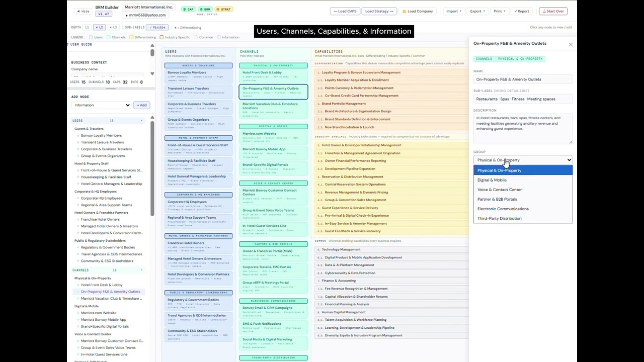Select Revenue Management & Dynamic Pricing capability

tap(390, 192)
